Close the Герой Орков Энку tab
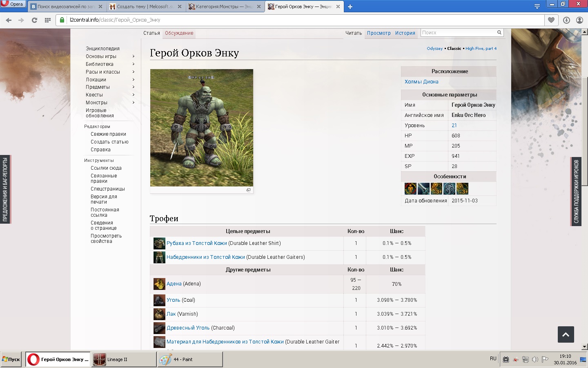Viewport: 588px width, 368px height. (x=338, y=7)
